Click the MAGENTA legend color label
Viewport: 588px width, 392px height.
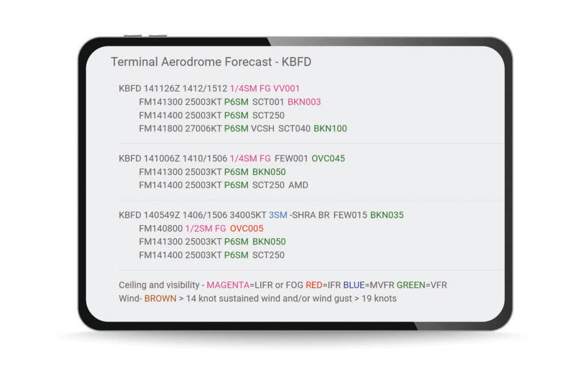click(x=228, y=285)
